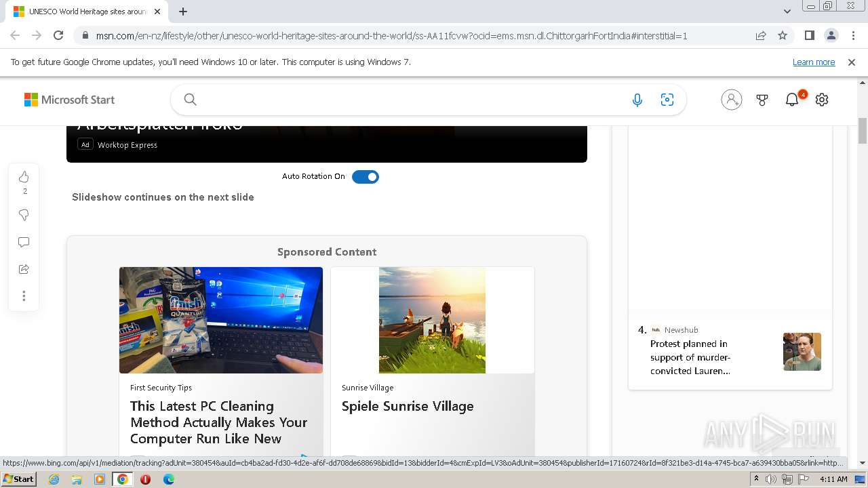Click the volume speaker tray icon
868x488 pixels.
point(771,479)
